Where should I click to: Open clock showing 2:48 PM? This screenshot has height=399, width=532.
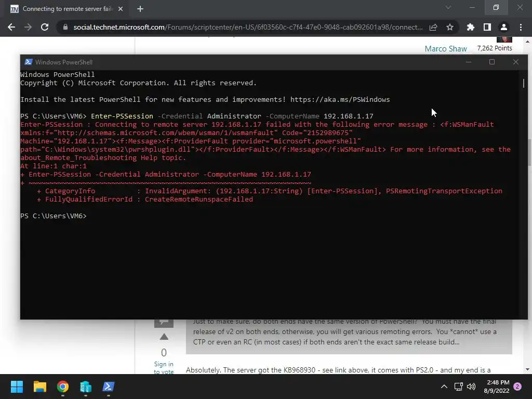click(497, 387)
